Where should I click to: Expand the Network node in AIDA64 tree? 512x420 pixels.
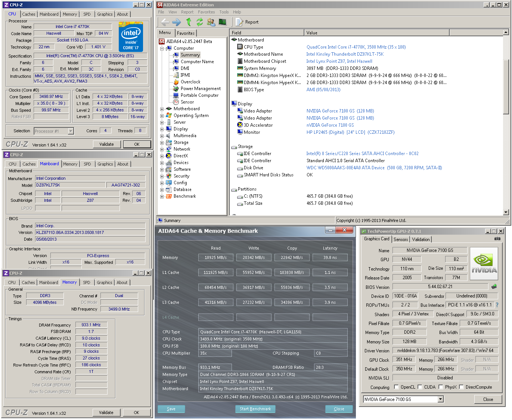pyautogui.click(x=162, y=149)
